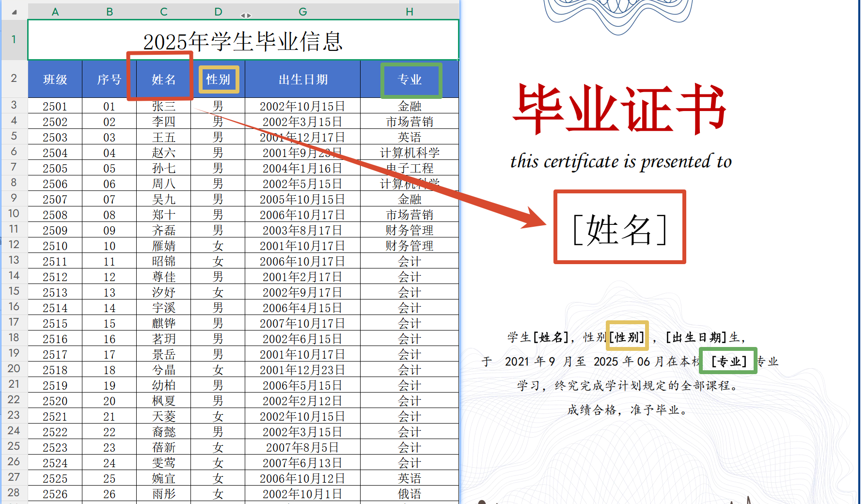Viewport: 868px width, 504px height.
Task: Click the row 12 header
Action: pos(14,245)
